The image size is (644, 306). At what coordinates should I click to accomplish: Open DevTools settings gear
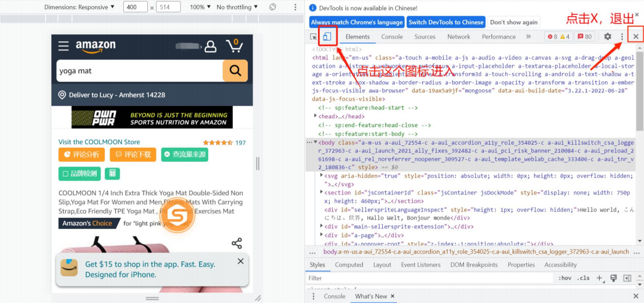[608, 36]
